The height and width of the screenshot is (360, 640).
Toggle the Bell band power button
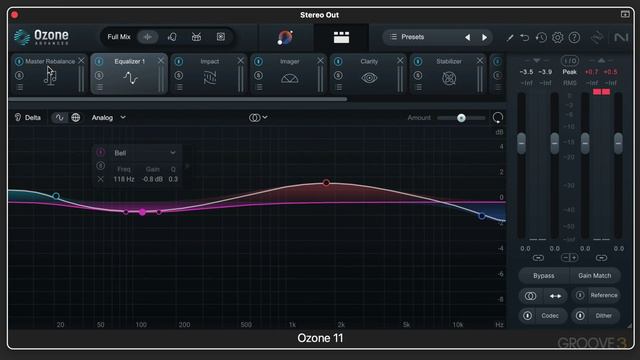[100, 153]
